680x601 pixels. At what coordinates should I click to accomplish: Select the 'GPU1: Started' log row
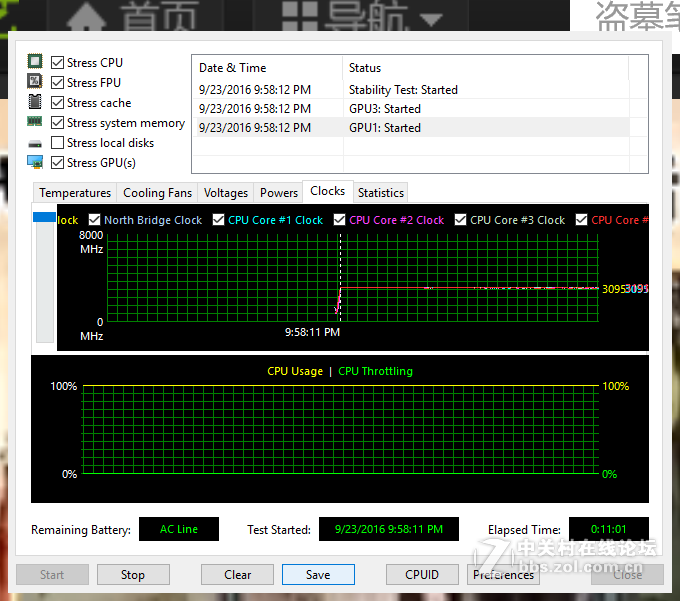tap(411, 127)
